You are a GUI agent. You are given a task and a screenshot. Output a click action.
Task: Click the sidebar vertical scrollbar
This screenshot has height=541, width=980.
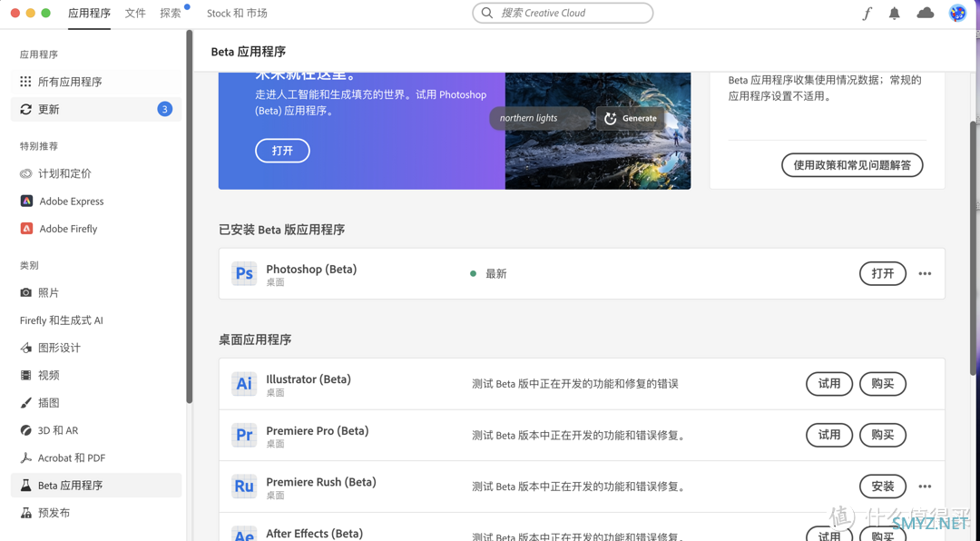190,216
